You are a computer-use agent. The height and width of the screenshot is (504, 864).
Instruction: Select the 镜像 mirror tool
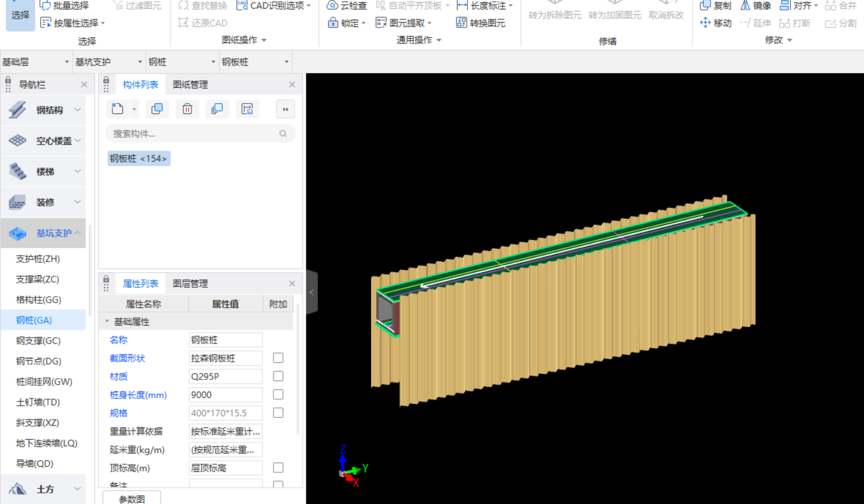(x=756, y=5)
